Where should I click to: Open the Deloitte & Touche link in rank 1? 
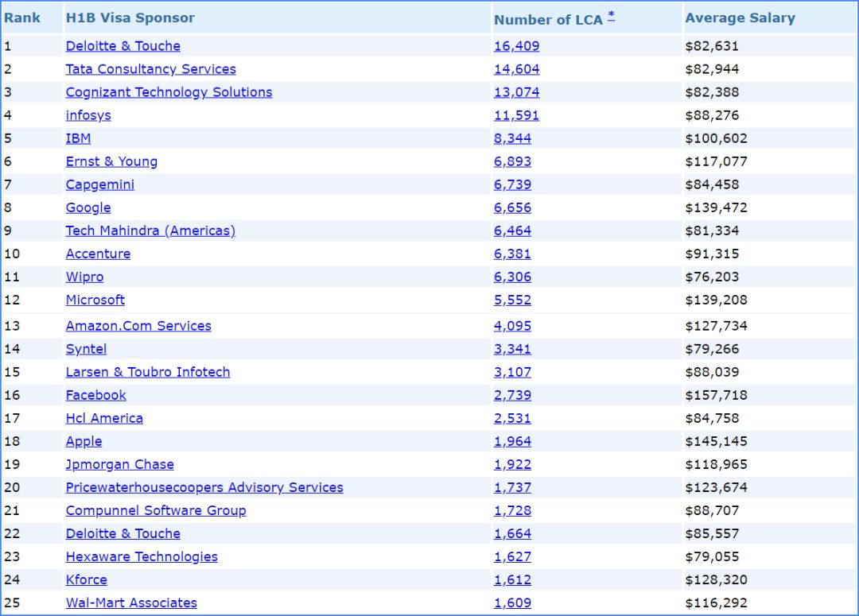pos(122,46)
